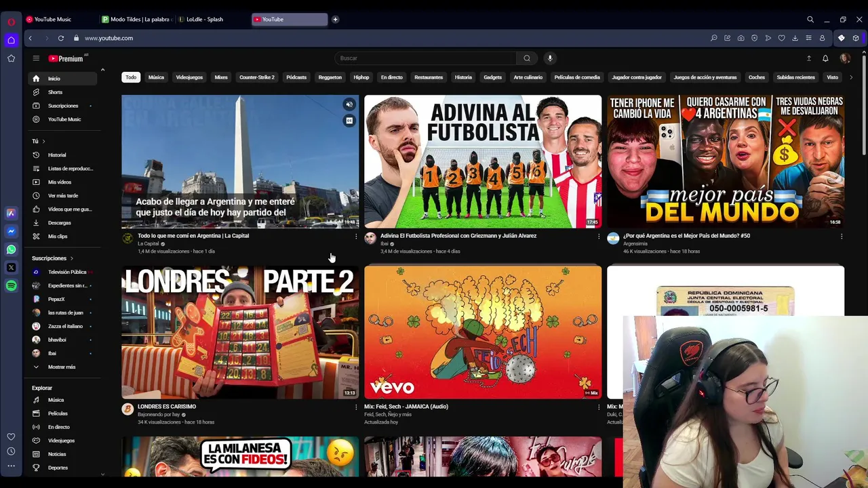Screen dimensions: 868x488
Task: Click video title Todo lo que me comí en Argentina
Action: pyautogui.click(x=193, y=236)
